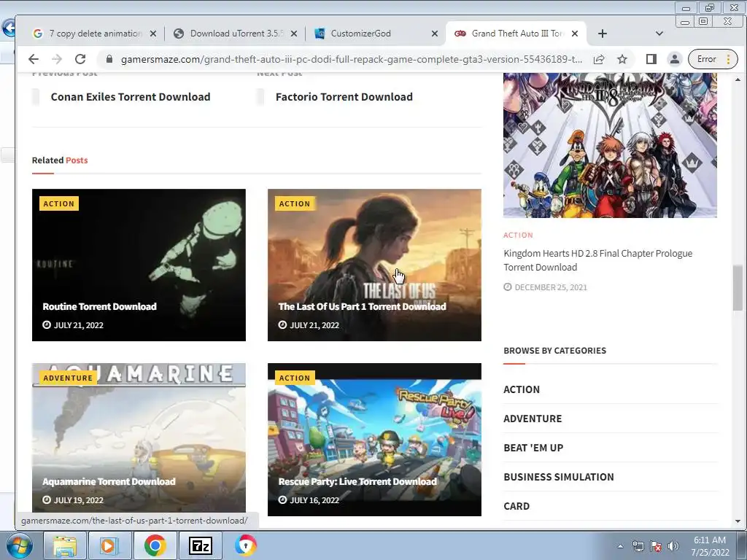This screenshot has height=560, width=747.
Task: Click ACTION label under Kingdom Hearts image
Action: pyautogui.click(x=519, y=235)
